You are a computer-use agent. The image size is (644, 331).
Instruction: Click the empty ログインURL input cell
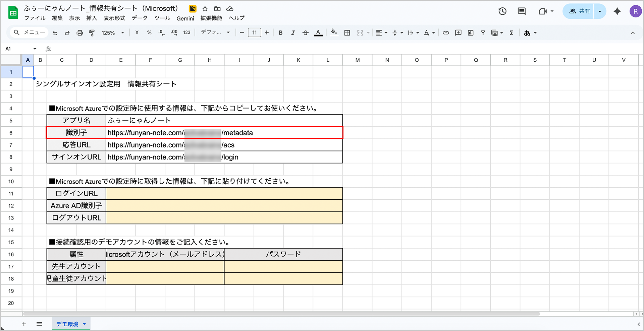[x=224, y=194]
